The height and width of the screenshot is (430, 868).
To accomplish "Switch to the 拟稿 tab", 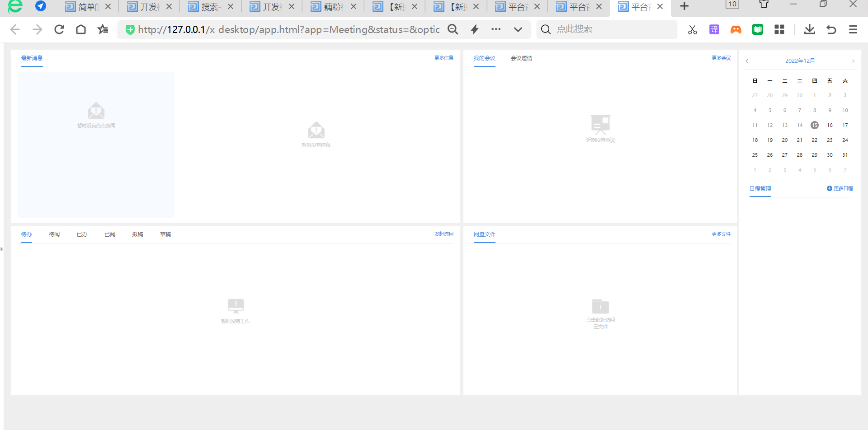I will tap(138, 234).
